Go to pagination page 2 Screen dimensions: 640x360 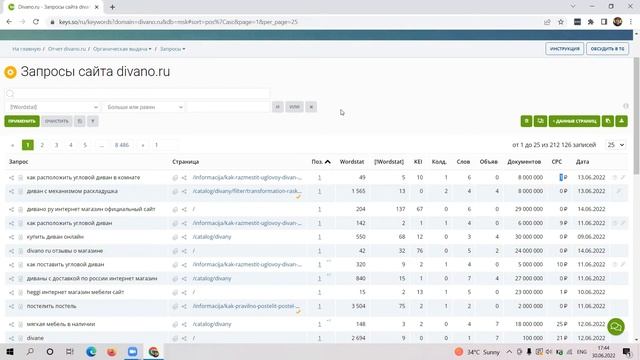[x=42, y=145]
